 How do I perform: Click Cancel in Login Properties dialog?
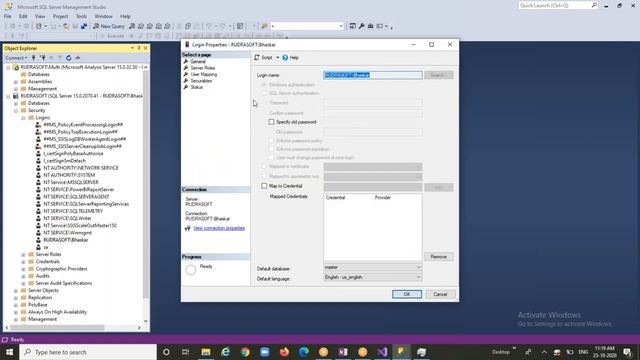tap(440, 294)
